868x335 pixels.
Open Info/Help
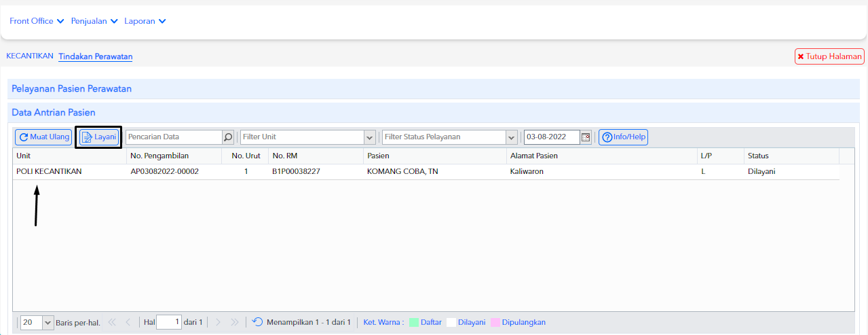(x=624, y=137)
